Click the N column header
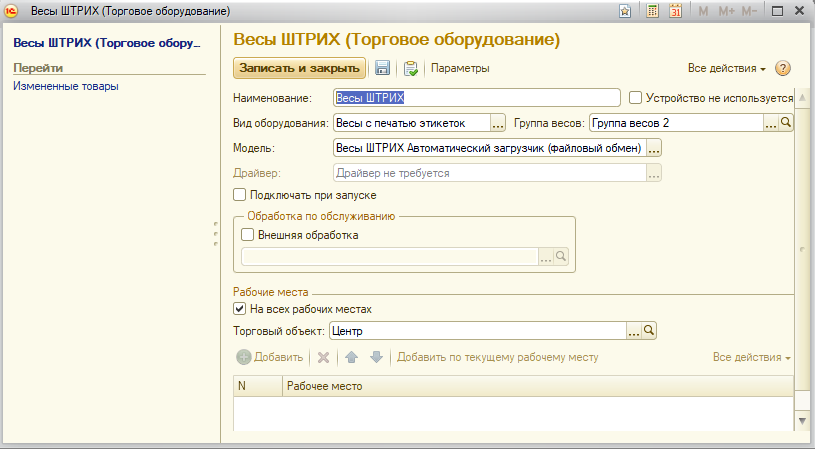Screen dimensions: 815x449 (258, 386)
